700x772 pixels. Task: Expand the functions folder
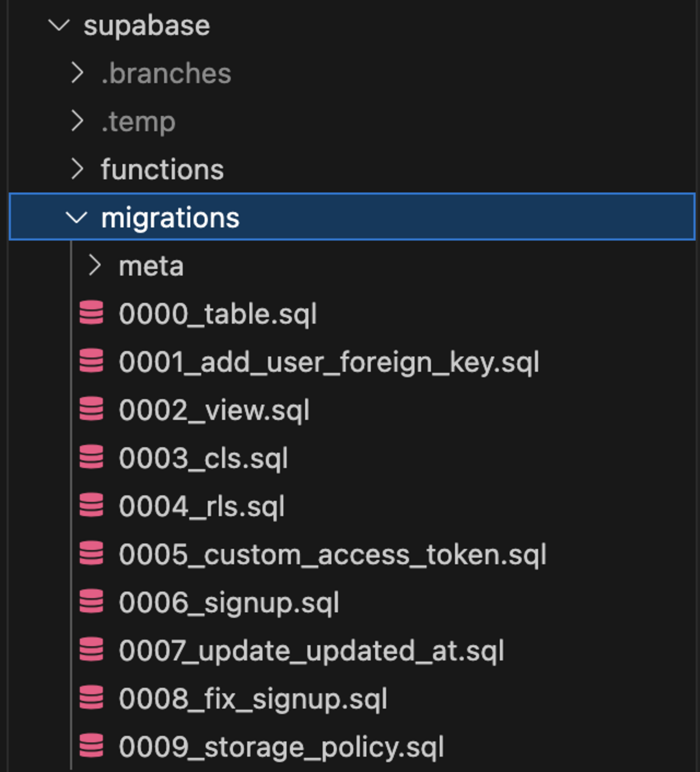point(77,169)
